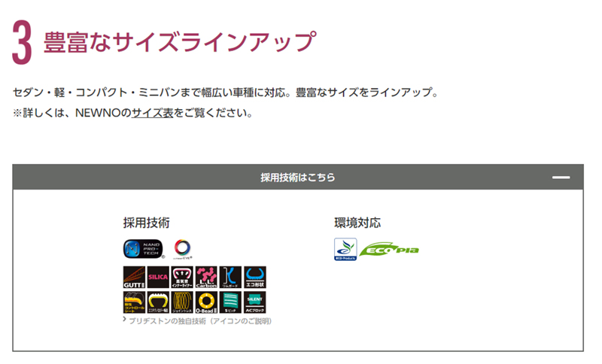Screen dimensions: 602x364
Task: Open the サイズ表 link
Action: click(x=153, y=113)
